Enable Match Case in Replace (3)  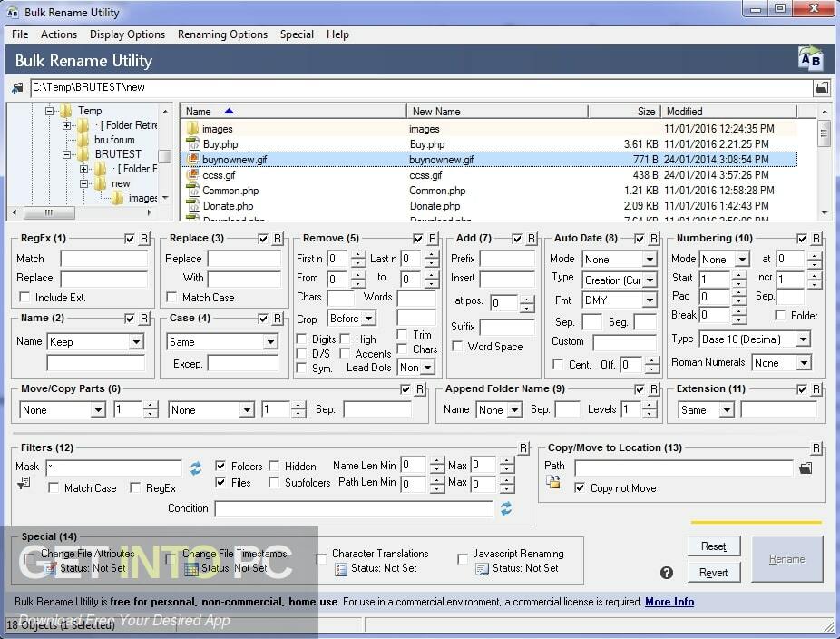click(171, 297)
